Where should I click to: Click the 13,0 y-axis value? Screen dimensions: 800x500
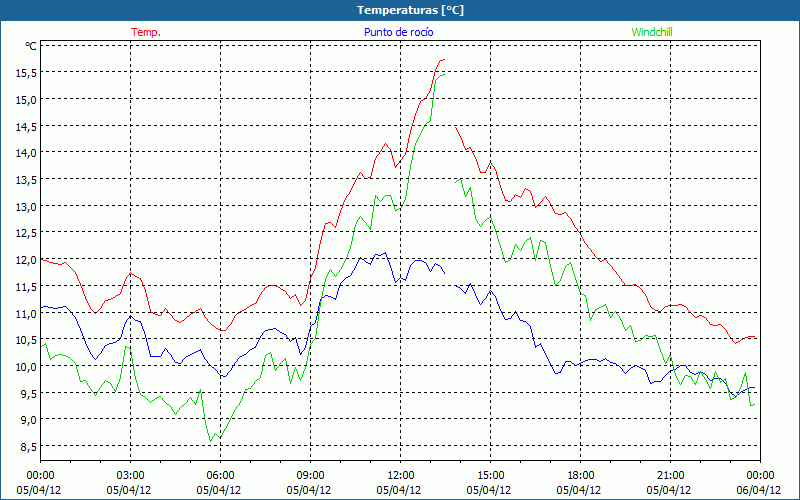click(26, 207)
